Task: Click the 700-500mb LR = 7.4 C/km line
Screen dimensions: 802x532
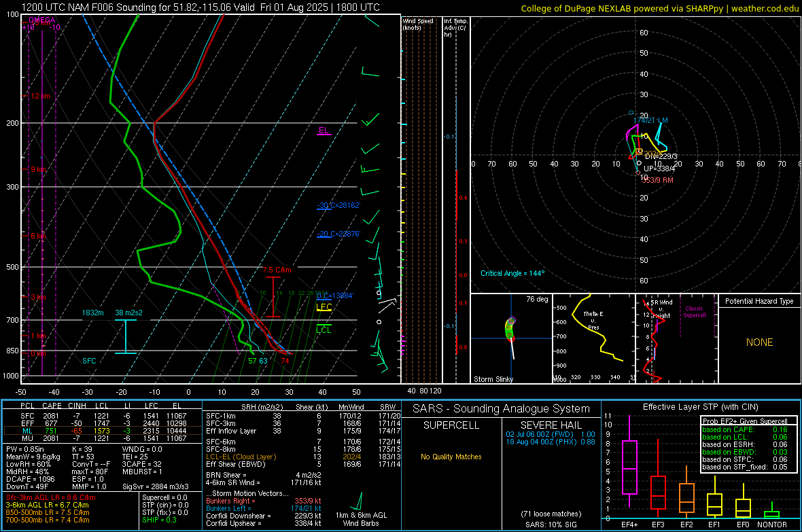Action: (x=48, y=520)
